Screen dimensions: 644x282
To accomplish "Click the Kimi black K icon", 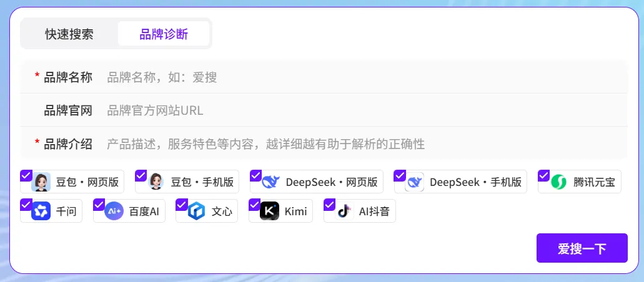I will pos(269,211).
